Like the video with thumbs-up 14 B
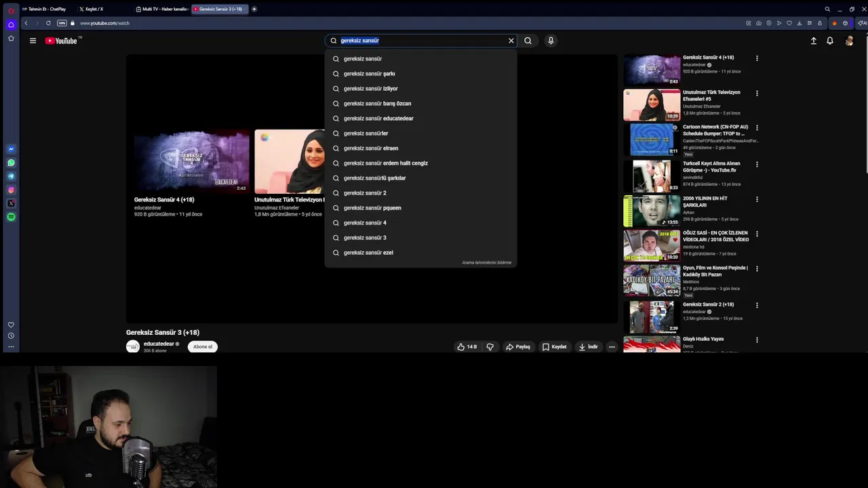The width and height of the screenshot is (868, 488). (x=467, y=347)
